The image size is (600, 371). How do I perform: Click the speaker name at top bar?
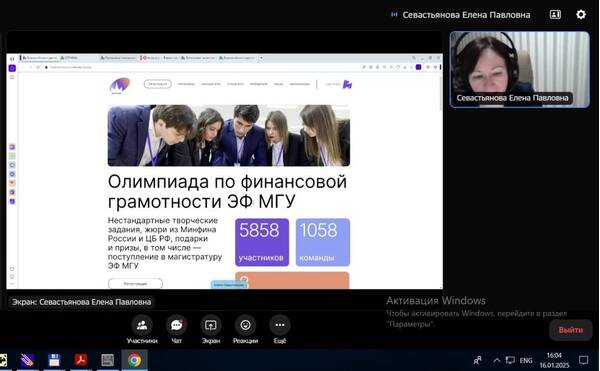click(x=466, y=15)
